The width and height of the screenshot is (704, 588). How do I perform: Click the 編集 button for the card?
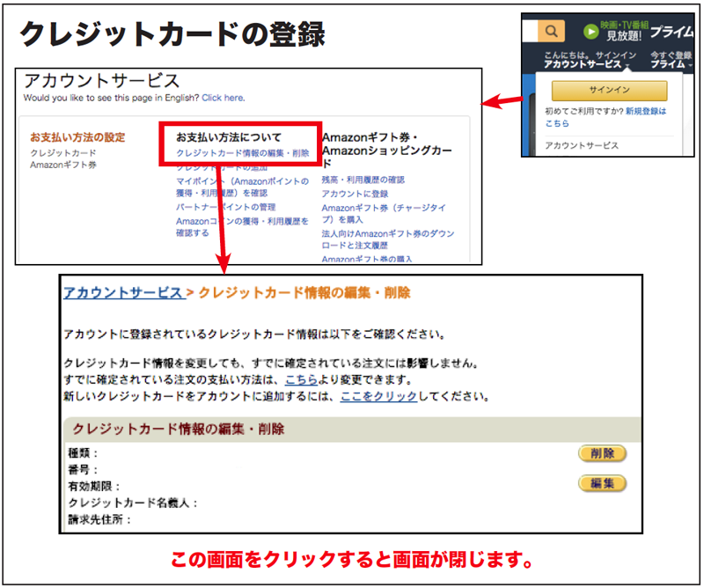(x=602, y=483)
